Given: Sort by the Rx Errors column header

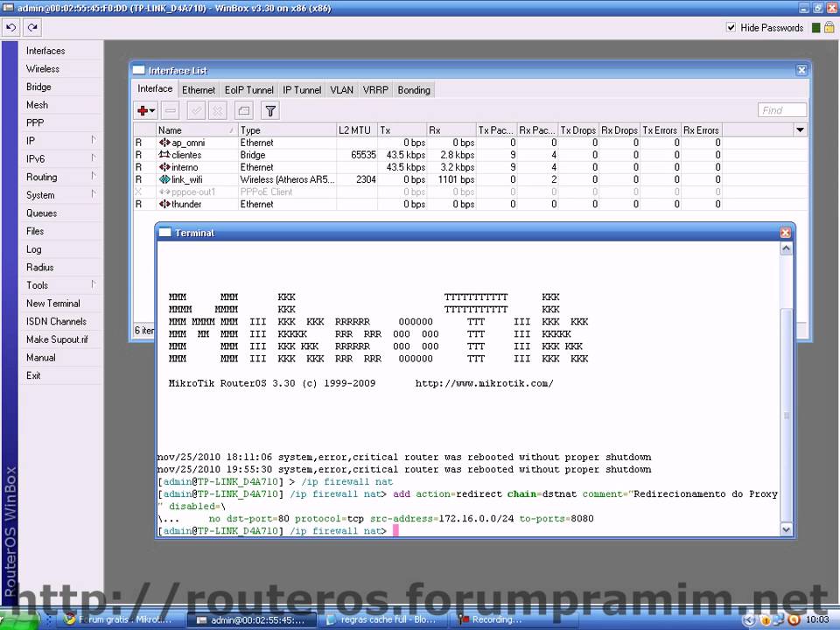Looking at the screenshot, I should tap(701, 130).
